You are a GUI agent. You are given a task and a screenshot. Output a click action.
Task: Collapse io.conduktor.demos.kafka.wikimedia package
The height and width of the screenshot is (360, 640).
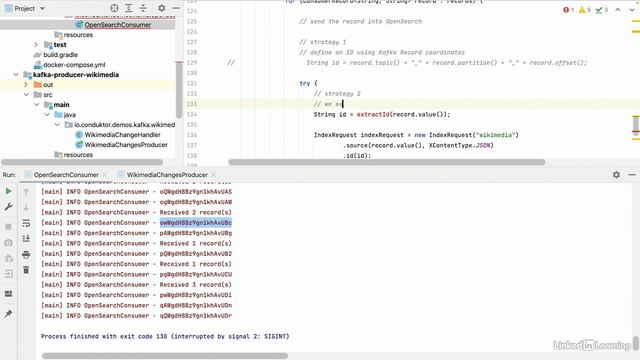tap(57, 124)
